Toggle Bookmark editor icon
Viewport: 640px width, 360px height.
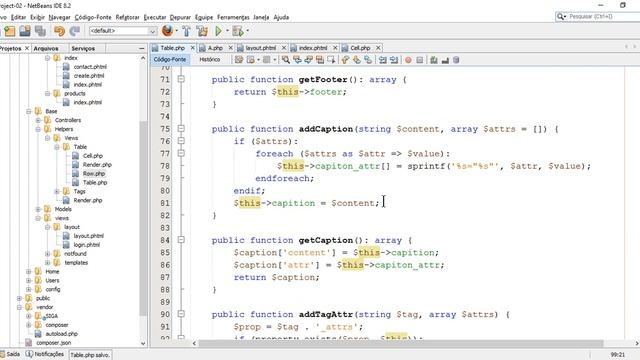[x=368, y=60]
